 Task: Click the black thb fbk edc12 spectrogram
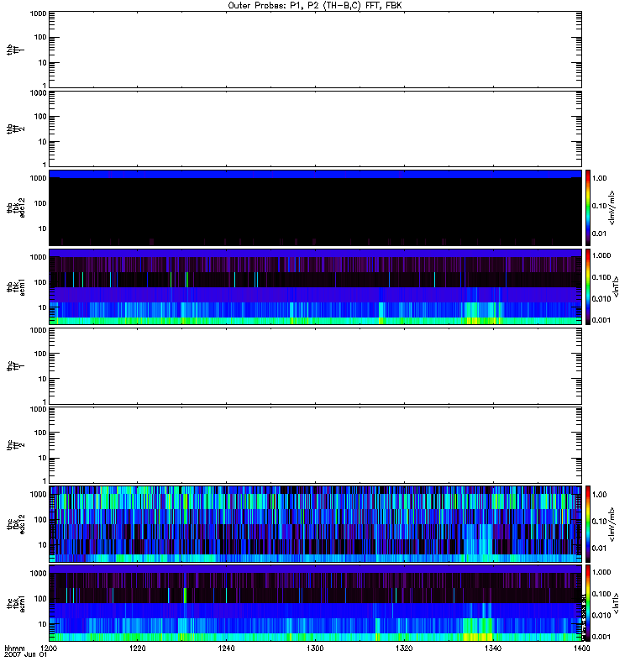coord(315,207)
